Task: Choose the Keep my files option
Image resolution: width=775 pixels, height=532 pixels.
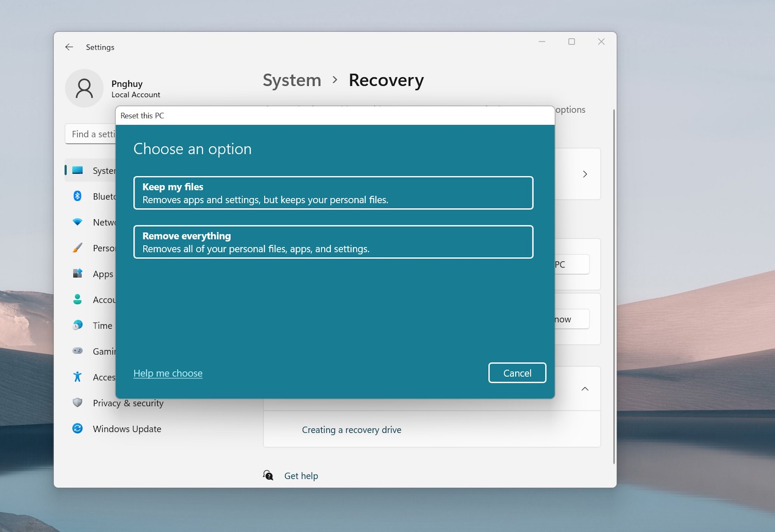Action: point(333,193)
